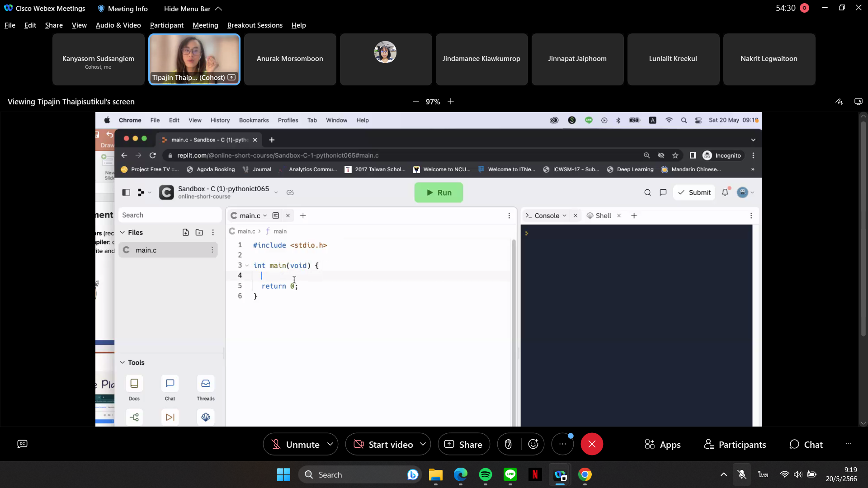Expand audio options arrow next to Unmute
The width and height of the screenshot is (868, 488).
tap(330, 444)
